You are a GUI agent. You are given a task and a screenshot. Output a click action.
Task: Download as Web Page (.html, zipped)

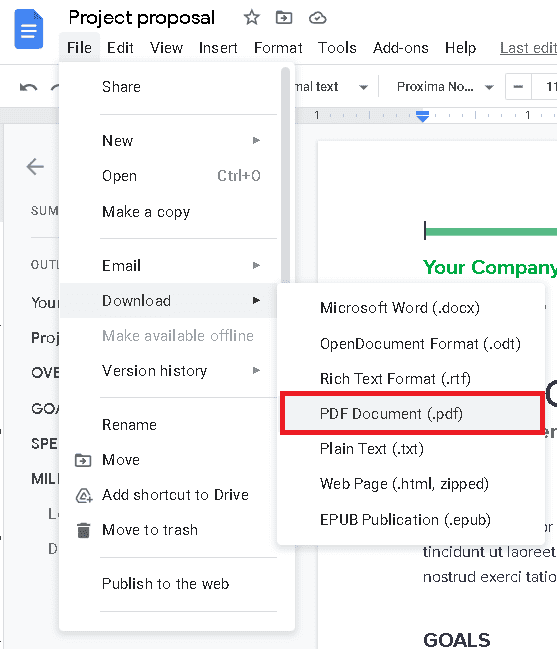tap(411, 484)
